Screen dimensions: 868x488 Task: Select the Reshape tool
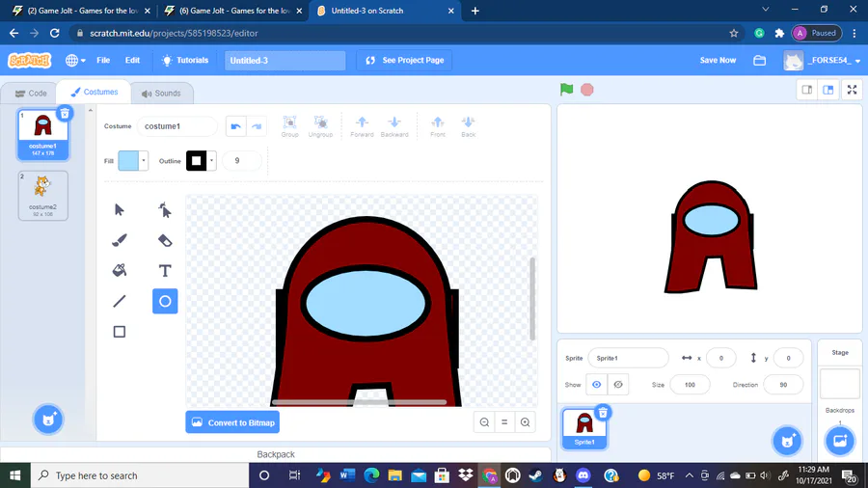point(165,210)
